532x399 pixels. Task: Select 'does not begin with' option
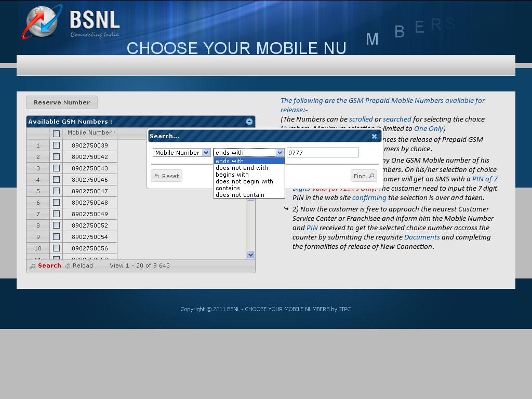[249, 181]
